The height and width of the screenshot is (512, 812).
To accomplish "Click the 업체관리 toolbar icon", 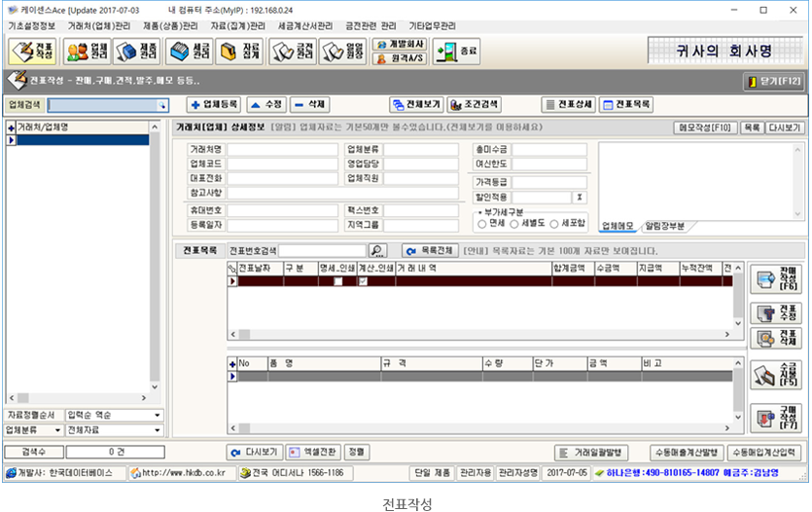I will click(86, 51).
